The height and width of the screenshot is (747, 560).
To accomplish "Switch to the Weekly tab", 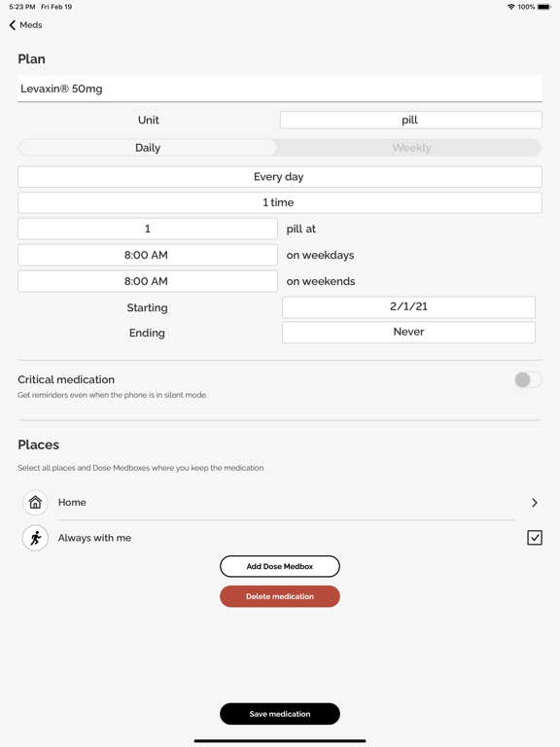I will (x=411, y=148).
